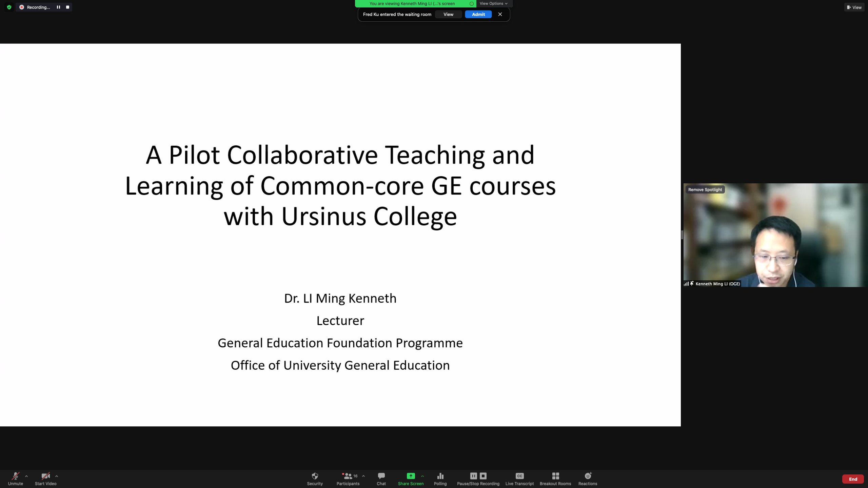Expand video options arrow next to Start Video

tap(57, 476)
